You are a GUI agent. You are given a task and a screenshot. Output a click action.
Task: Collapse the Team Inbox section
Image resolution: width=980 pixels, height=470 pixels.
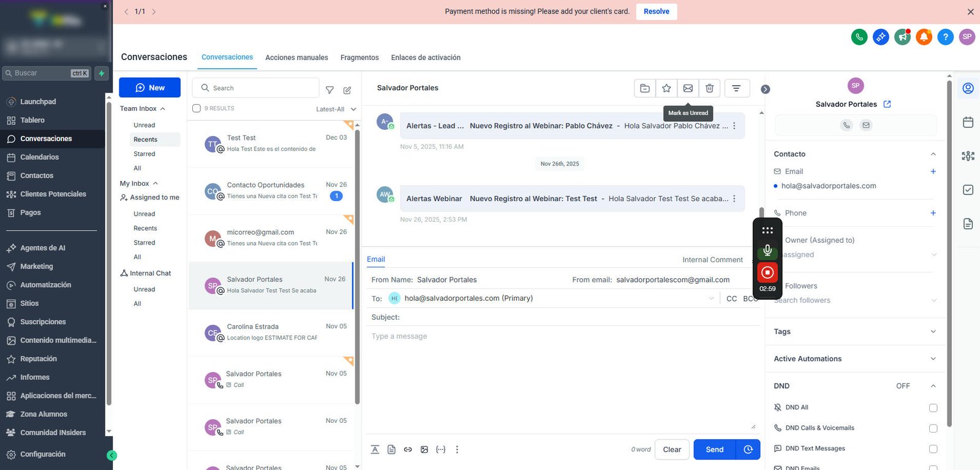162,108
